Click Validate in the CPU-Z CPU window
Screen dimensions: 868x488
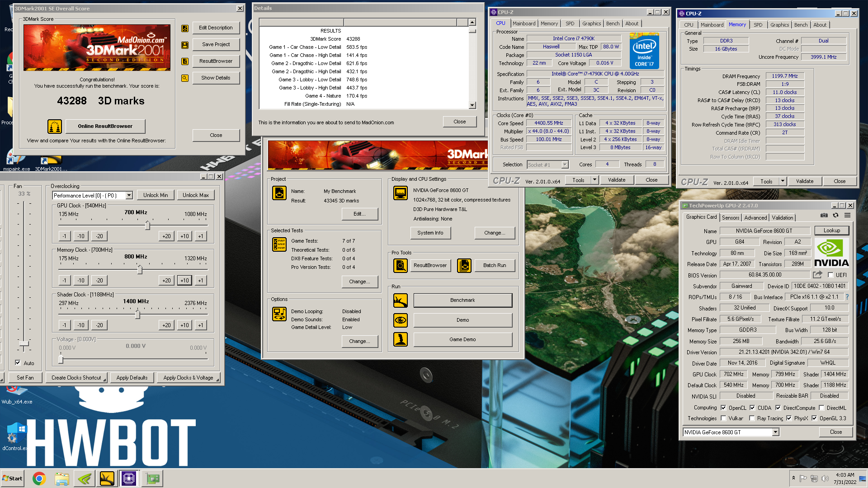pyautogui.click(x=616, y=180)
